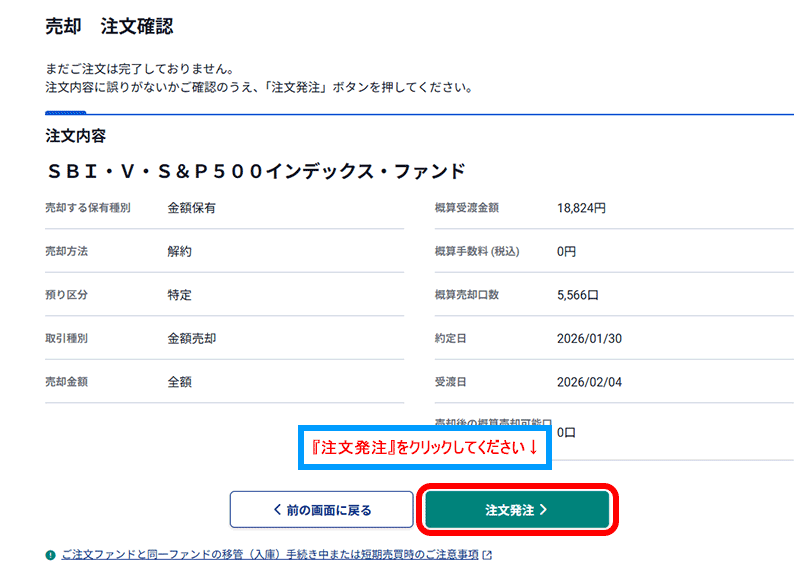800x572 pixels.
Task: Open the 短期売買時のご注意事項 notice link
Action: (270, 555)
